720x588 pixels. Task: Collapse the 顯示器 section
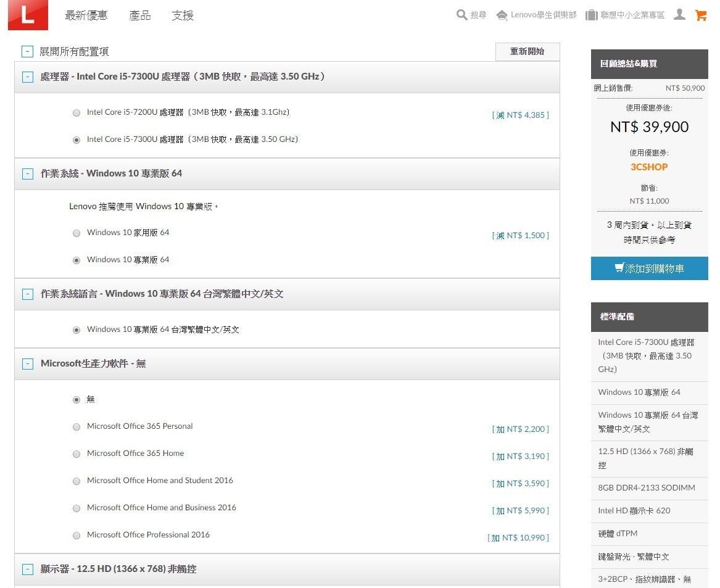click(28, 569)
